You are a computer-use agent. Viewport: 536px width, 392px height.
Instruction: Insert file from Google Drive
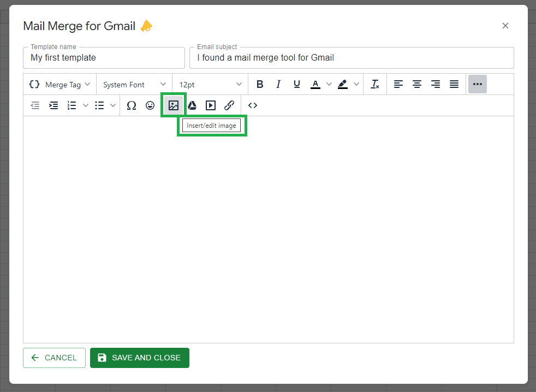[192, 105]
